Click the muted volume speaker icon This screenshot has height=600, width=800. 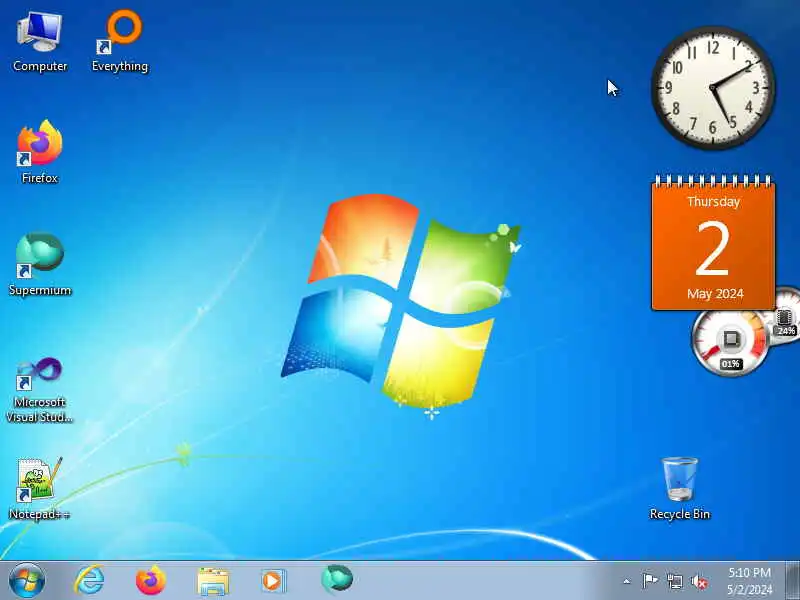pyautogui.click(x=699, y=581)
